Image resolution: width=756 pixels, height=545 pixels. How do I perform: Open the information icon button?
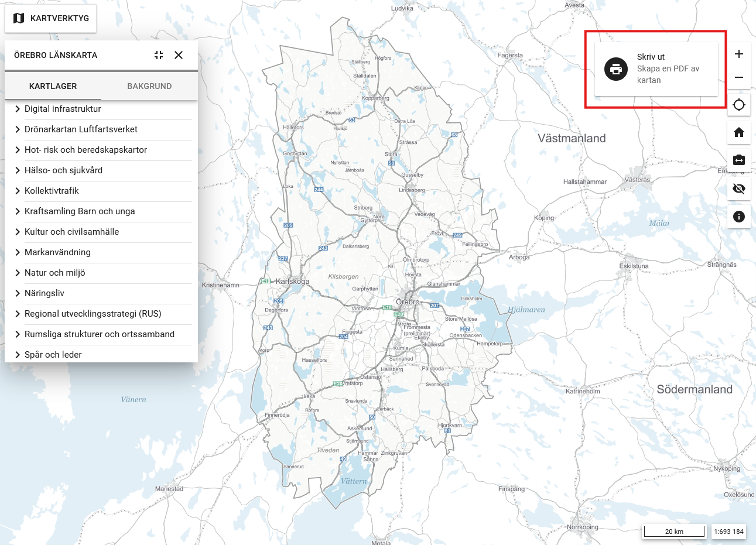coord(739,217)
